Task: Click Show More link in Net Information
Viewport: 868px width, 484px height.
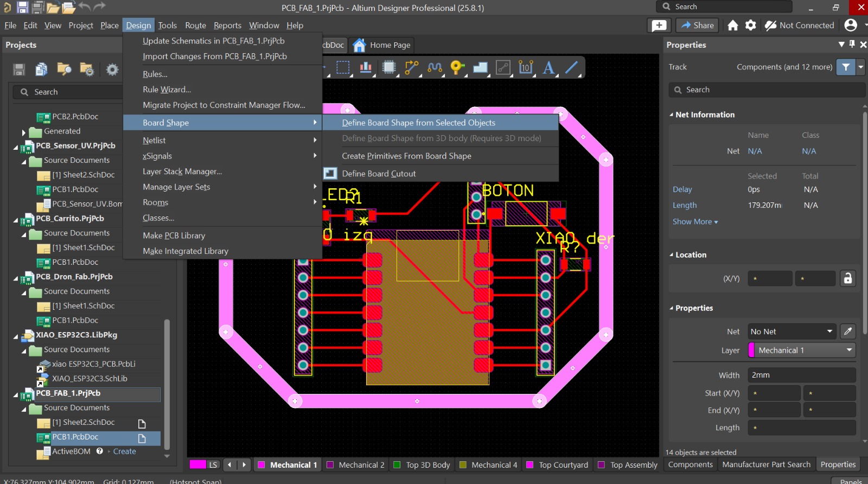Action: 695,221
